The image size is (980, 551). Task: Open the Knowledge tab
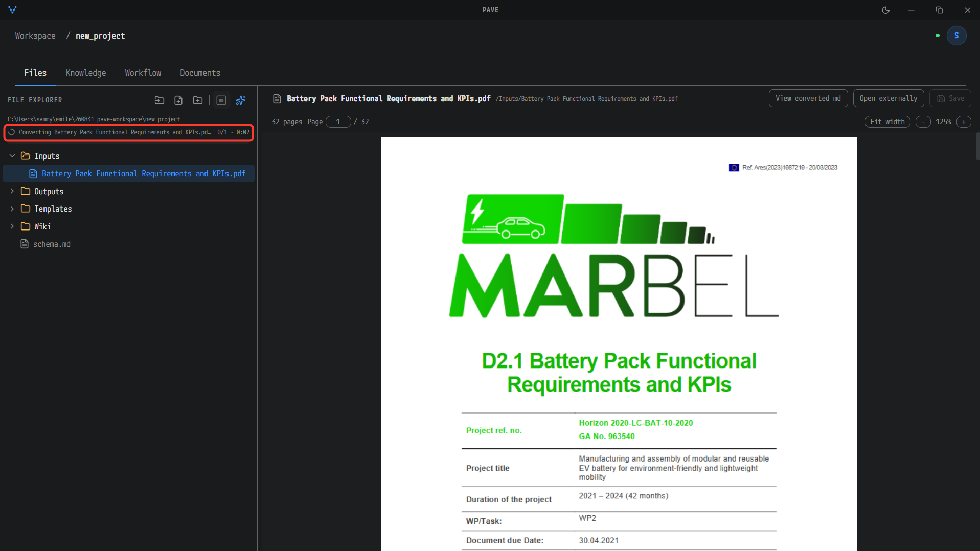point(86,73)
